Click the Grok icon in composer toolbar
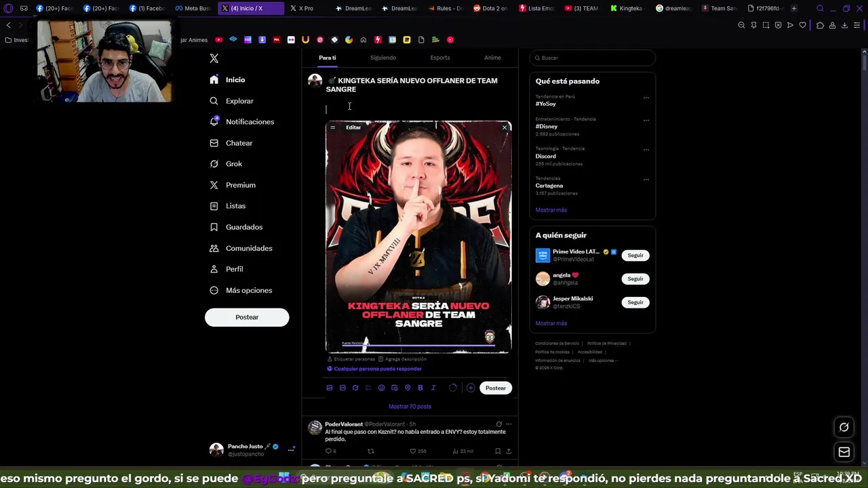Viewport: 868px width, 488px height. pyautogui.click(x=355, y=388)
